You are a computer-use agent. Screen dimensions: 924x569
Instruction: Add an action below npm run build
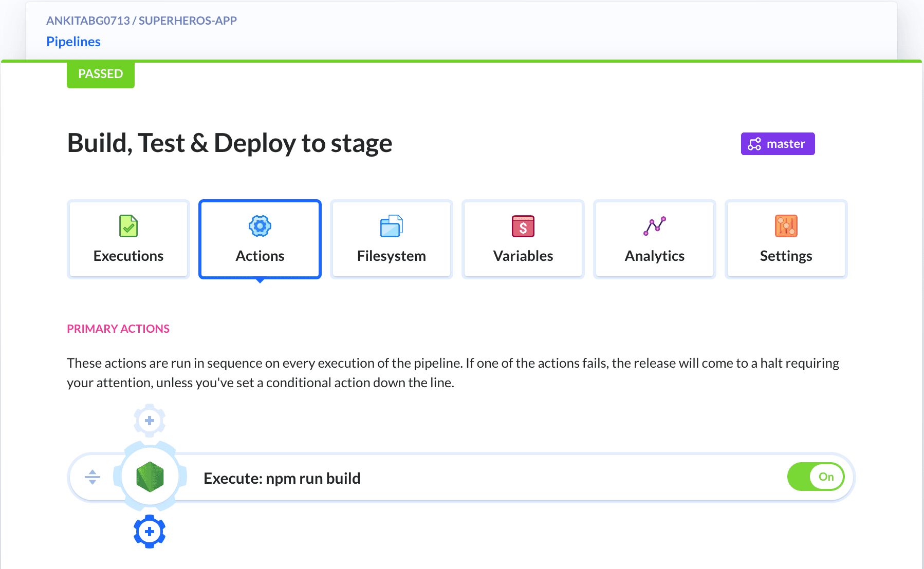pyautogui.click(x=150, y=532)
